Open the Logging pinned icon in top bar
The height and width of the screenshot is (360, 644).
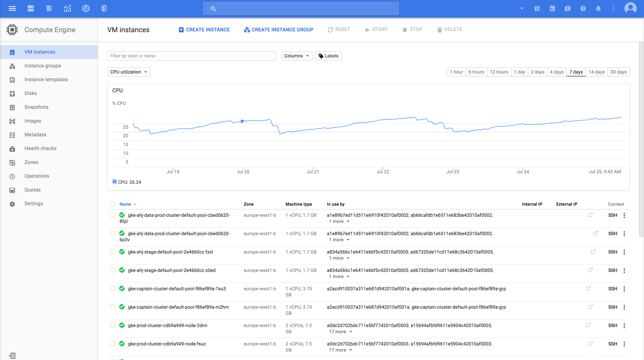click(x=49, y=8)
